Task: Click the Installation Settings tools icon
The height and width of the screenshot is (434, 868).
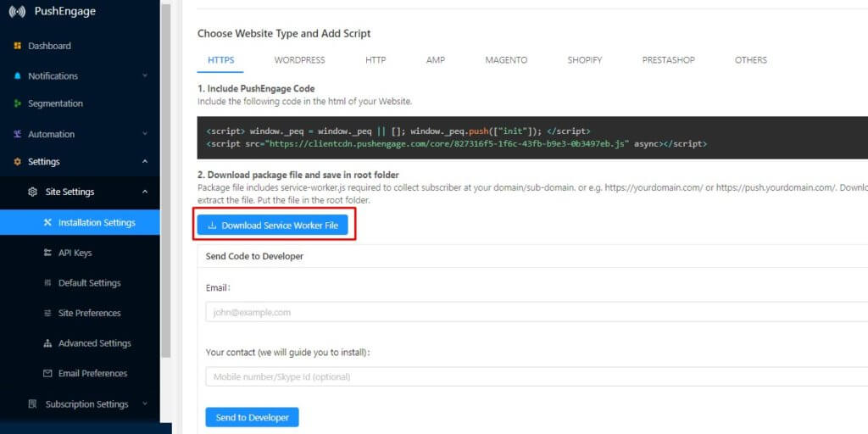Action: [x=47, y=223]
